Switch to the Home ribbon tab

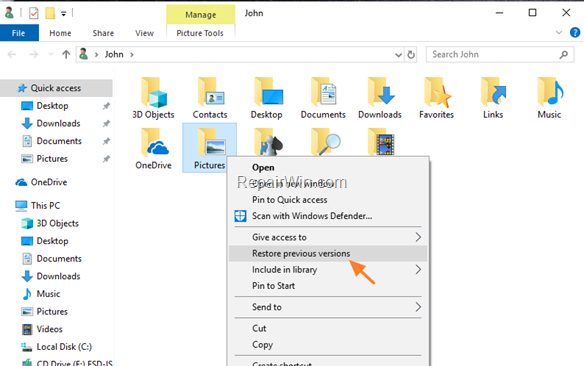click(60, 33)
